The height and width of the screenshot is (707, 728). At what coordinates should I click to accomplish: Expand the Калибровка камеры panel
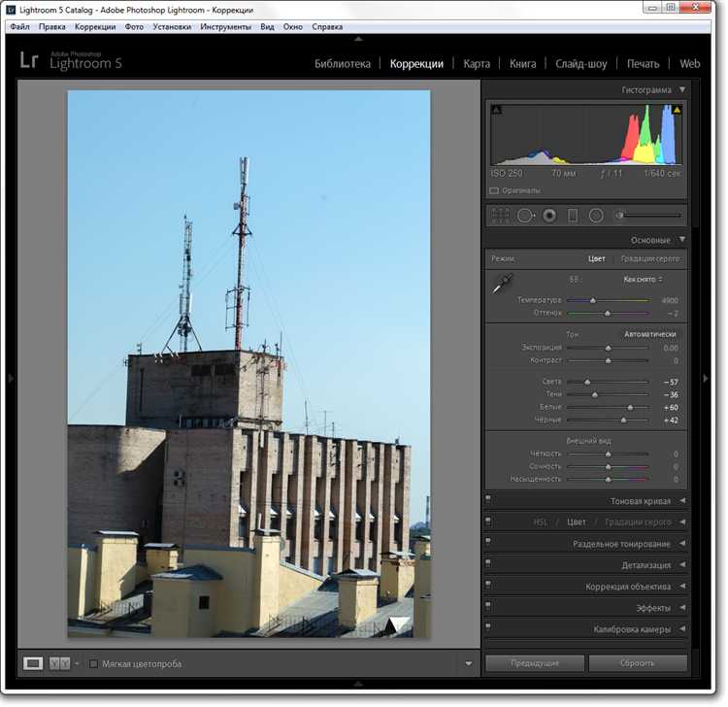682,629
